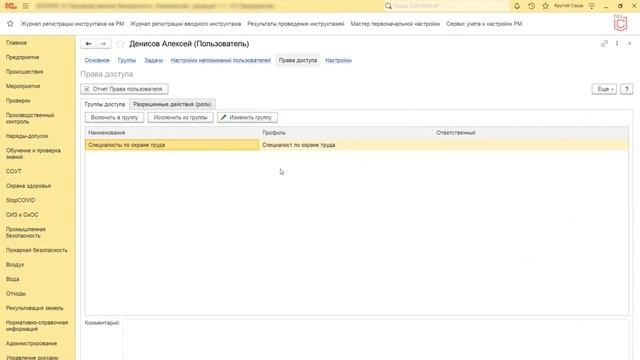Sort by Профиль column header
Screen dimensions: 640x360
[x=346, y=133]
